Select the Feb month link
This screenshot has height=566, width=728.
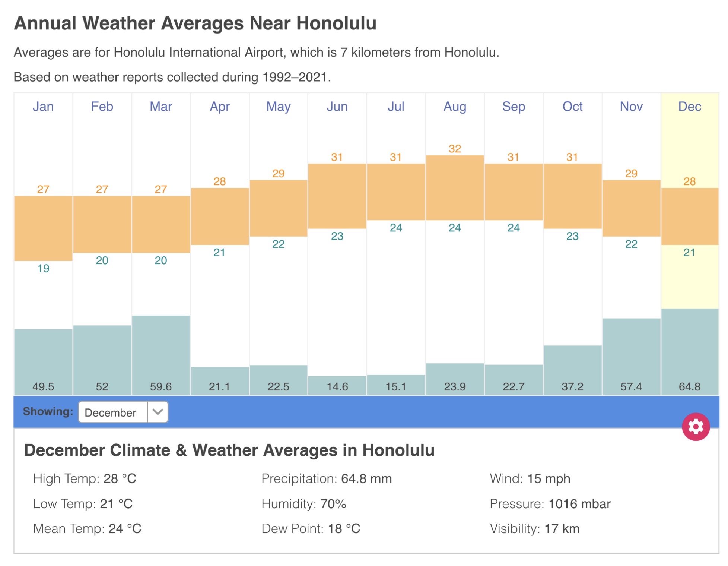pos(102,107)
